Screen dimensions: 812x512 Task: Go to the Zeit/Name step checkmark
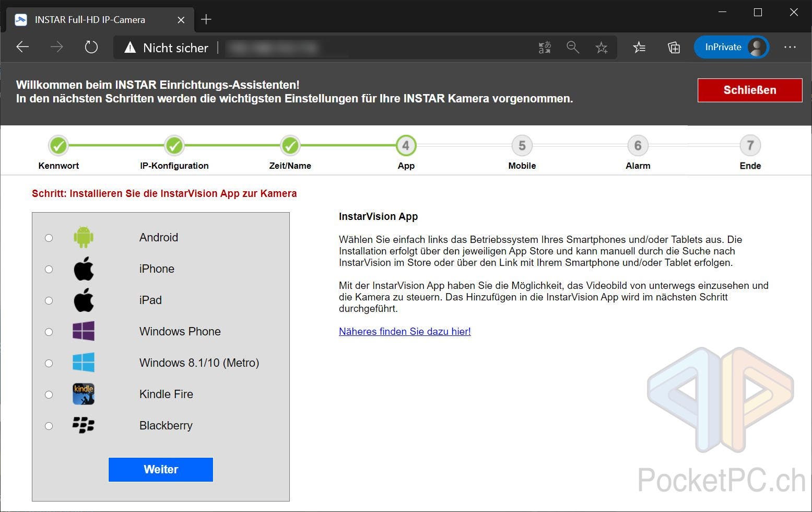point(290,146)
